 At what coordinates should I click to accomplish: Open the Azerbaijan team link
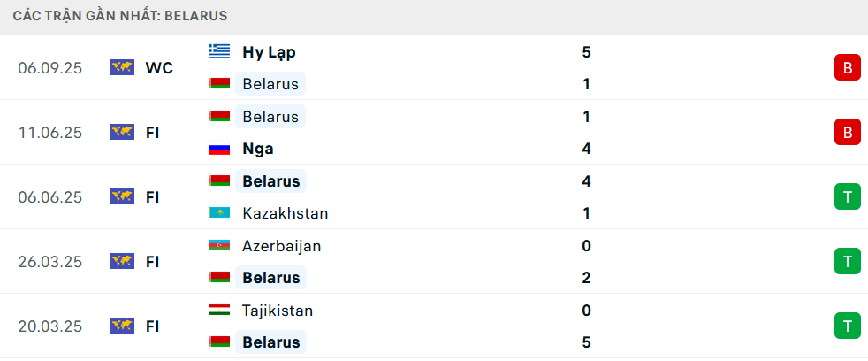(x=281, y=246)
